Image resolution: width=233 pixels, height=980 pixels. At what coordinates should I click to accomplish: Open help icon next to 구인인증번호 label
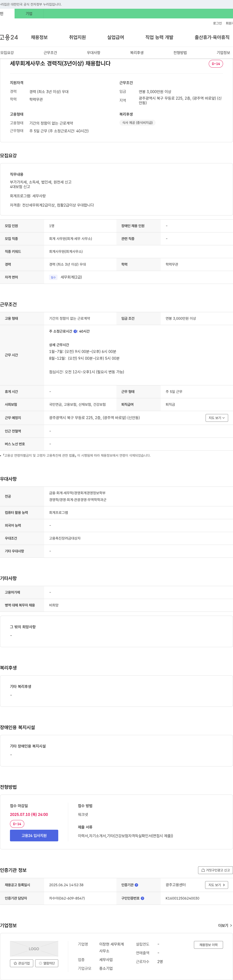(x=142, y=898)
